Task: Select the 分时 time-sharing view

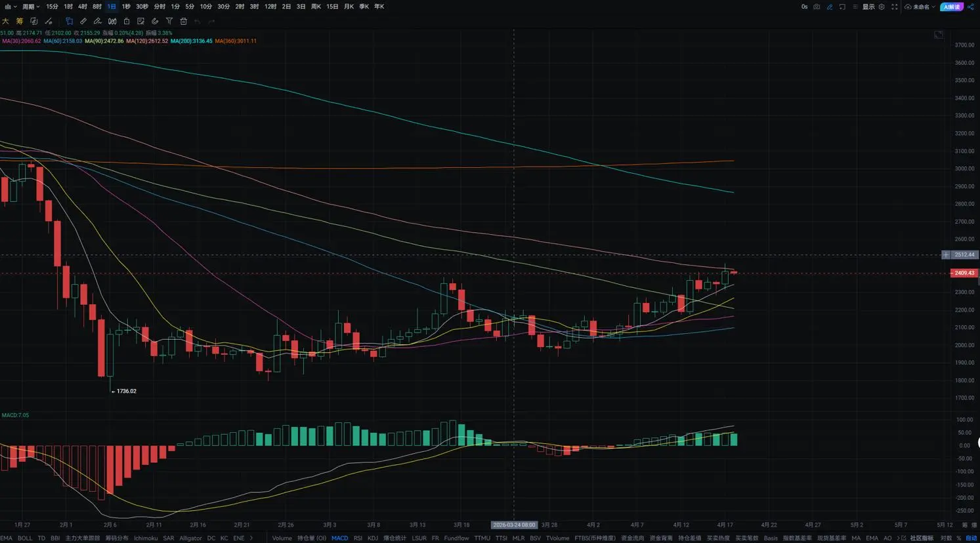Action: pos(160,7)
